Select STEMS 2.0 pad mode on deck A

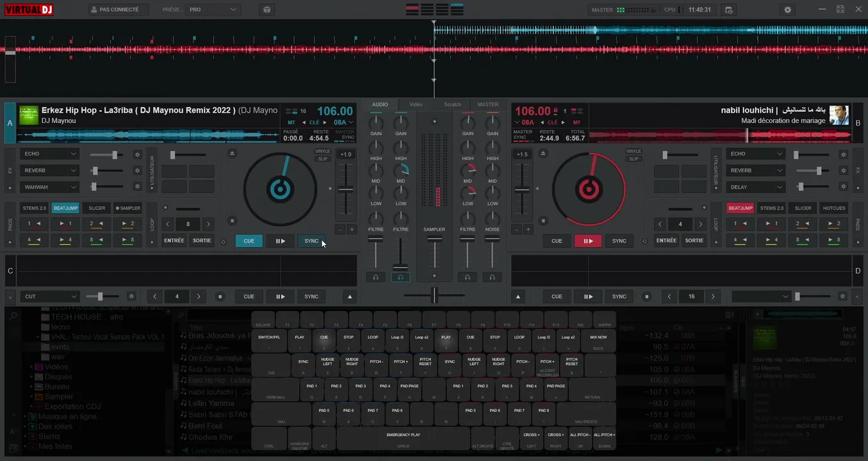35,208
